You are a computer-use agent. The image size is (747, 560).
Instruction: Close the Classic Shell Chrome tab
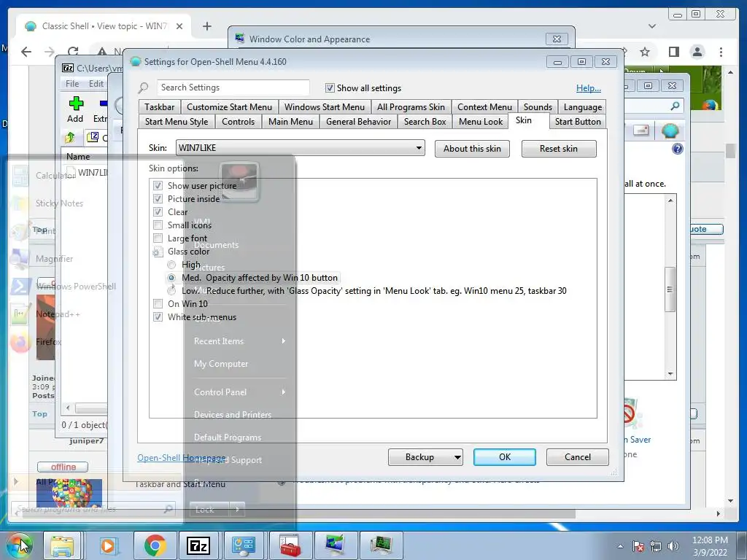179,26
